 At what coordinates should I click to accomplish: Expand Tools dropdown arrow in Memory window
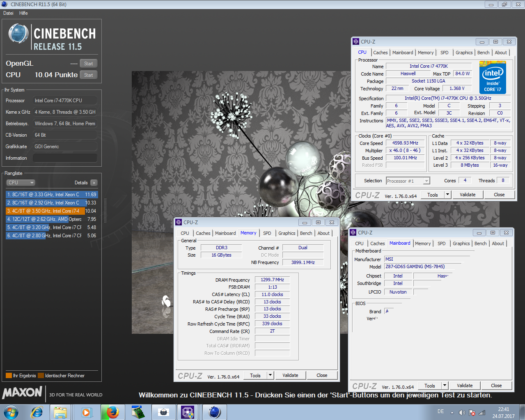tap(271, 375)
